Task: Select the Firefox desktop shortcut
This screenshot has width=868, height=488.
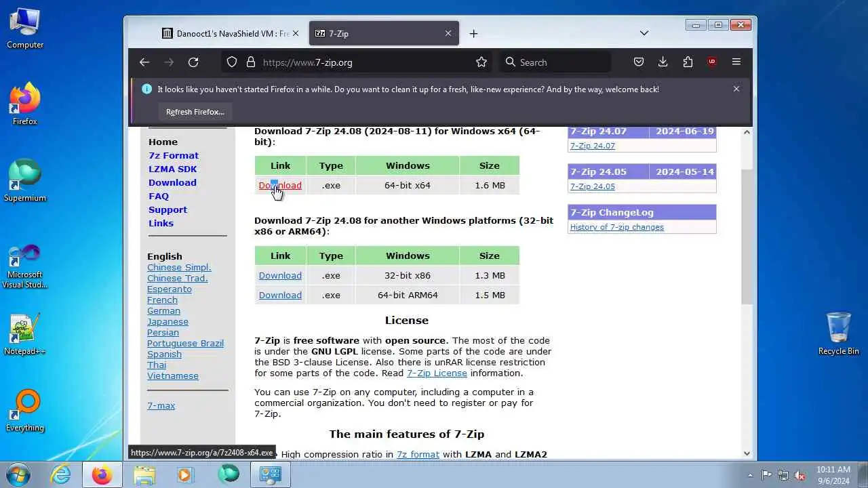Action: click(x=25, y=104)
